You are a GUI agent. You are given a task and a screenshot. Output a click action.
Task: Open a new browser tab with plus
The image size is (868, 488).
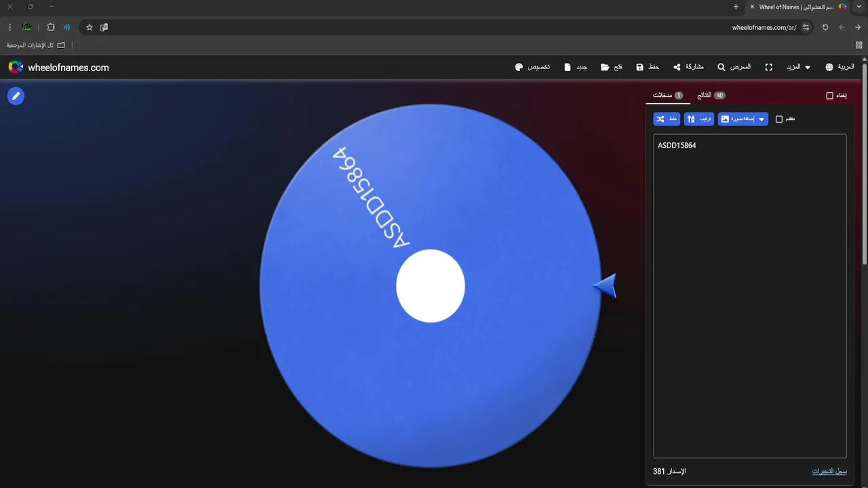coord(736,7)
